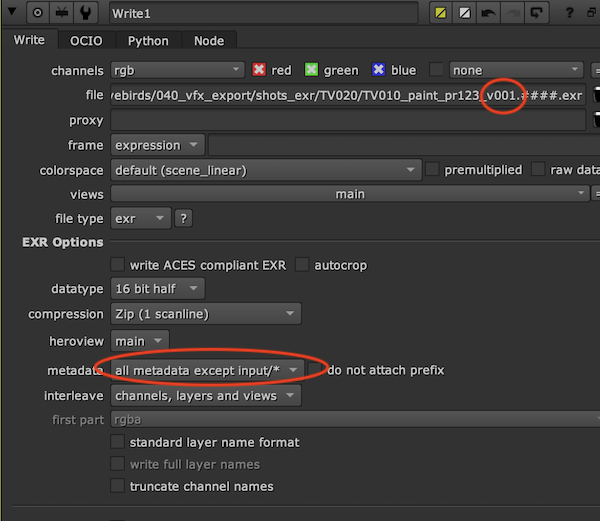Image resolution: width=600 pixels, height=521 pixels.
Task: Open node help question mark icon
Action: click(x=569, y=13)
